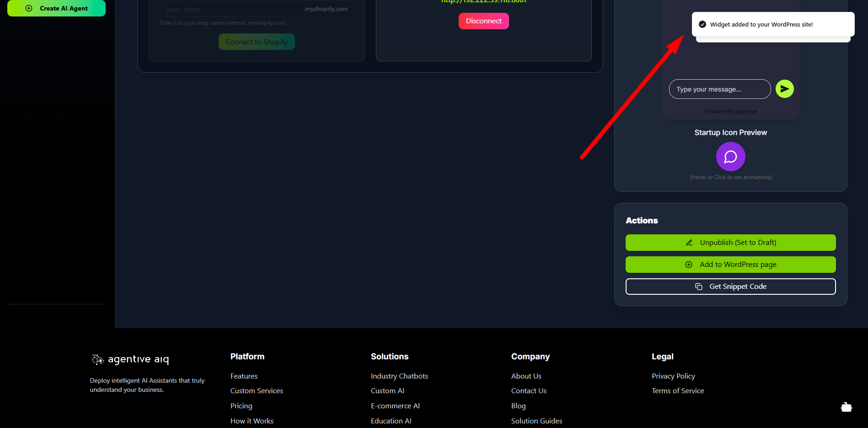Screen dimensions: 868x428
Task: Open the Features footer link
Action: click(x=244, y=376)
